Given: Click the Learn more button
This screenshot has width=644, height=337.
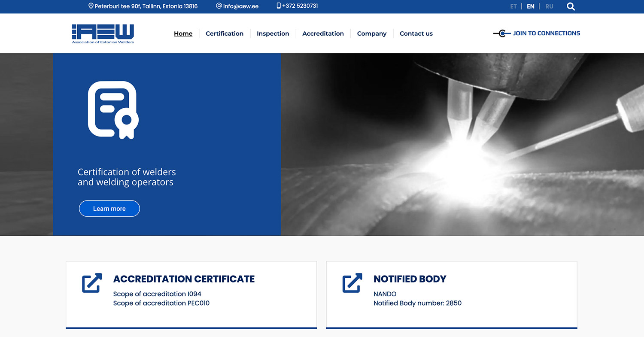Looking at the screenshot, I should 109,209.
